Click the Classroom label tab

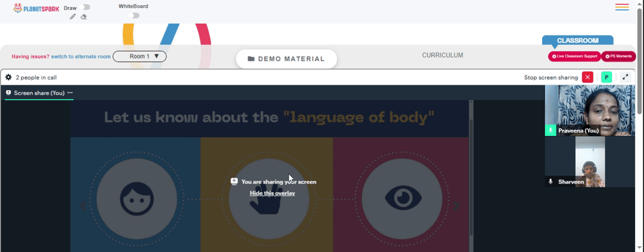coord(578,41)
